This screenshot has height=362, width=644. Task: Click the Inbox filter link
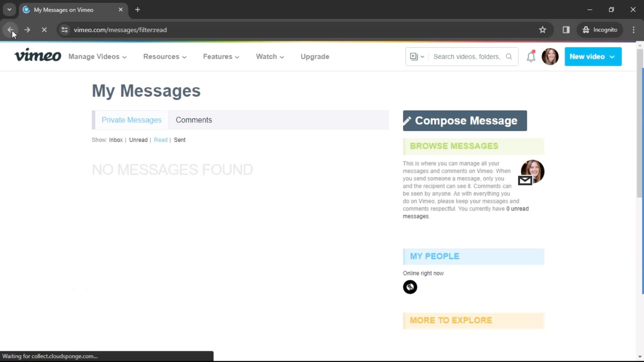pyautogui.click(x=115, y=140)
